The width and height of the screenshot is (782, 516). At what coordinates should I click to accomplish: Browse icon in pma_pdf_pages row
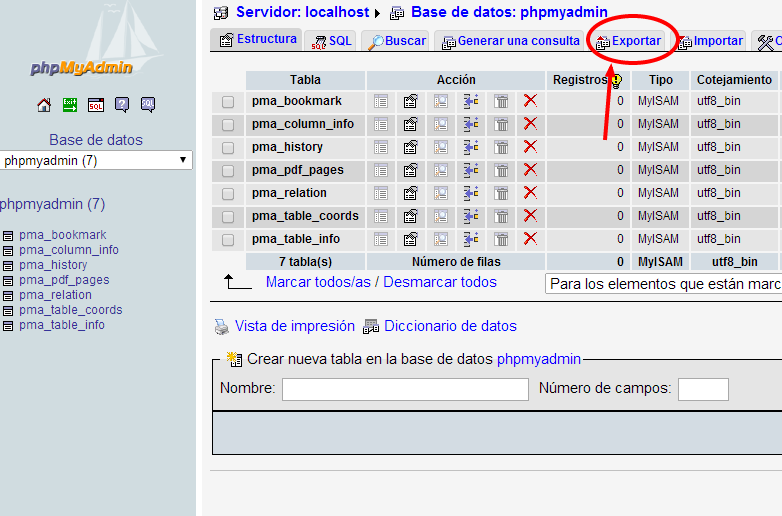[381, 170]
